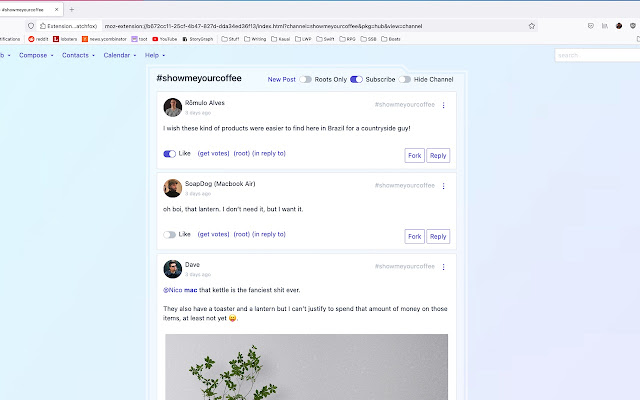
Task: Open the Pocket save icon in the toolbar
Action: (591, 26)
